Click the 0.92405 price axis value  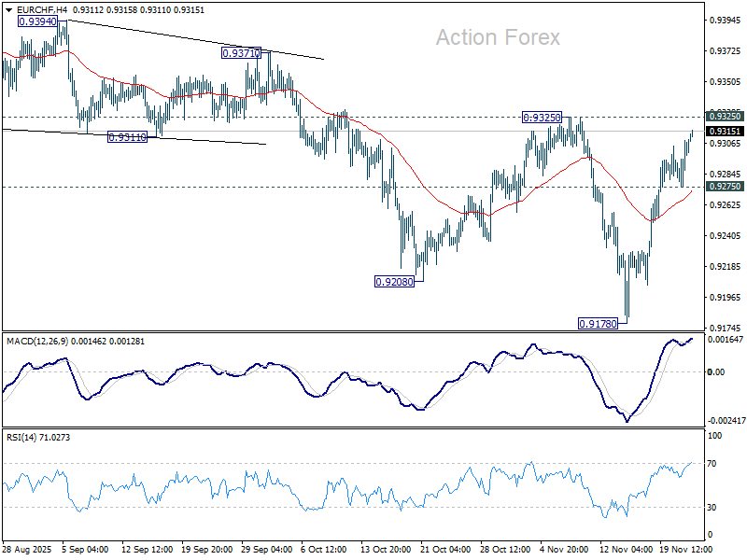tap(726, 236)
